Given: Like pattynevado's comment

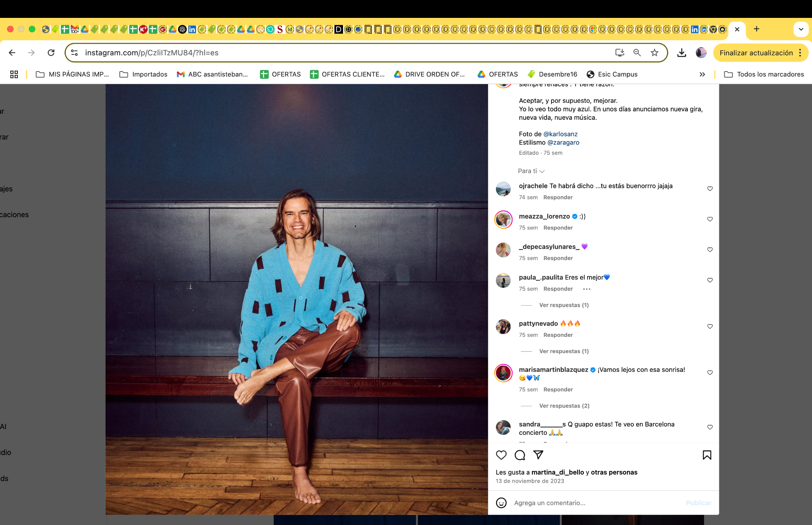Looking at the screenshot, I should coord(710,326).
